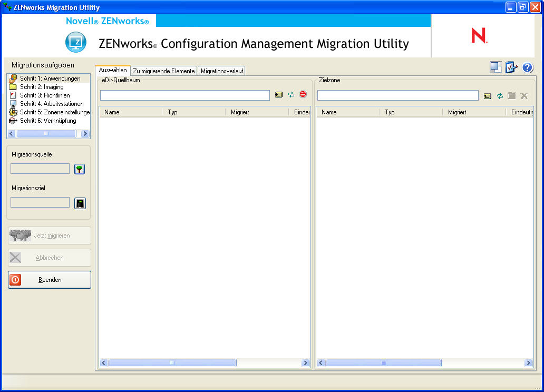544x392 pixels.
Task: Switch to the Zu migrierende Elemente tab
Action: [163, 70]
